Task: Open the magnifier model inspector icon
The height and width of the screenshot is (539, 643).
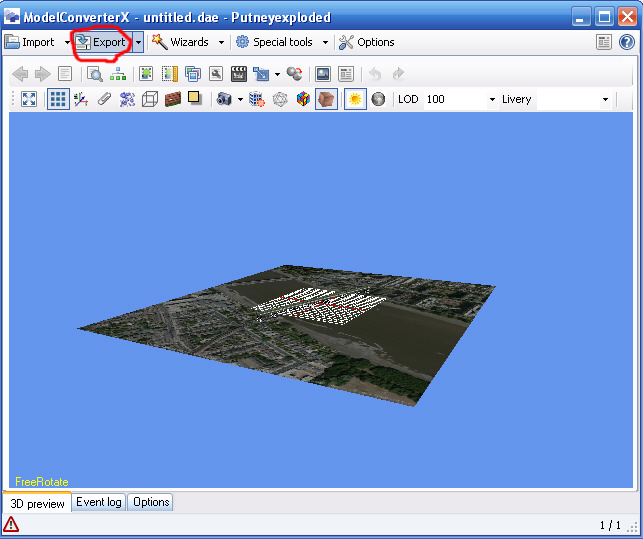Action: [x=95, y=74]
